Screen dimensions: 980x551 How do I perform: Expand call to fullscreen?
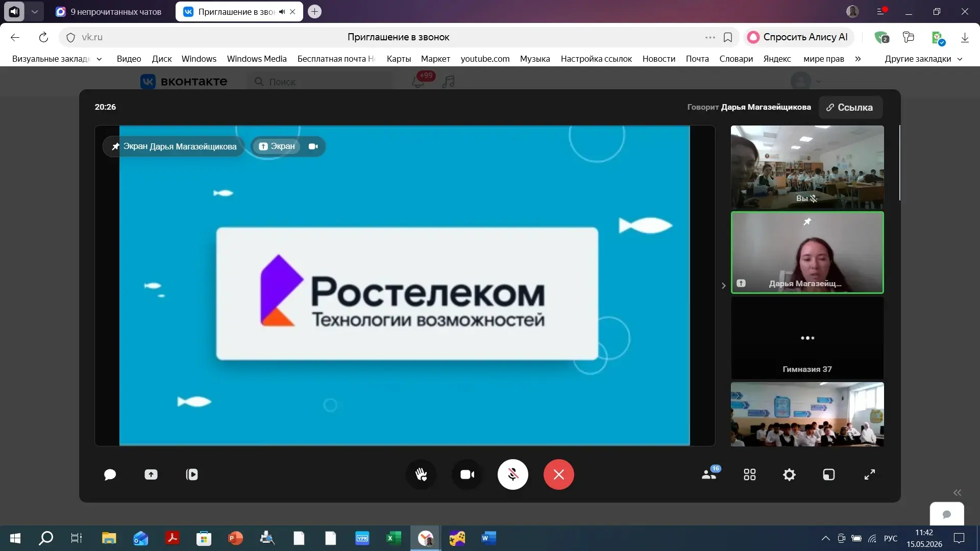[x=870, y=475]
